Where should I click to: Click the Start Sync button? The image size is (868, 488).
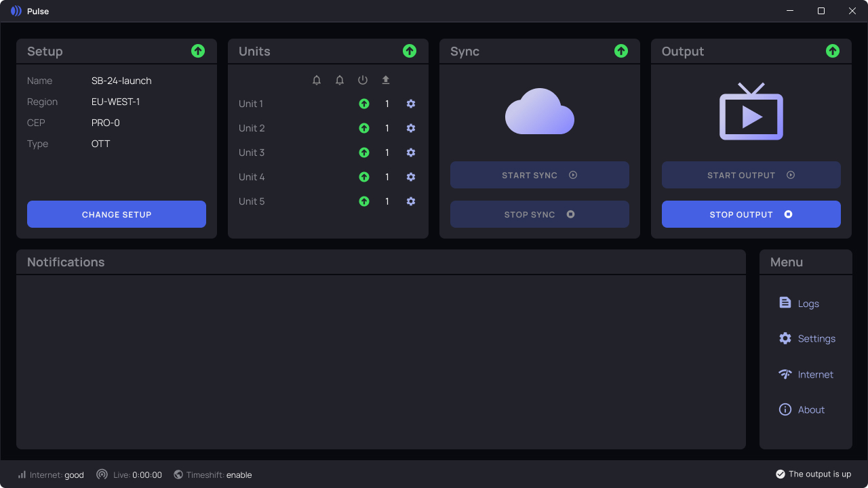tap(540, 175)
